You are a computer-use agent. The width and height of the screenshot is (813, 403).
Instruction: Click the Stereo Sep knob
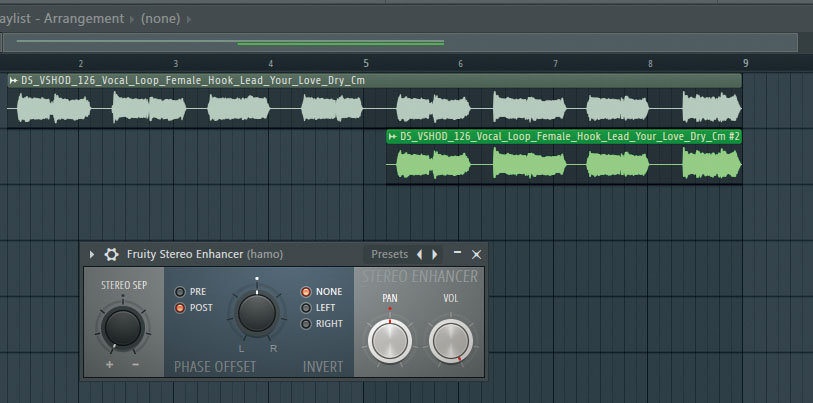[x=123, y=328]
